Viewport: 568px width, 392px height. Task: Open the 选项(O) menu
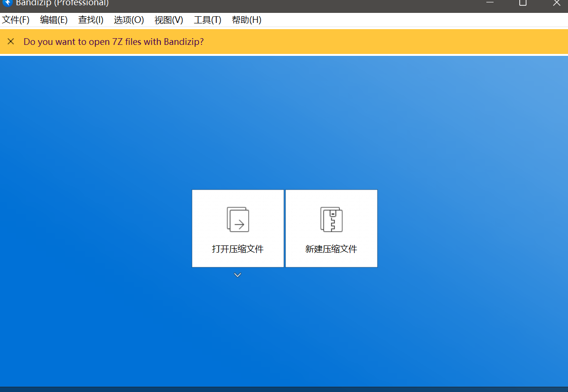click(x=128, y=20)
